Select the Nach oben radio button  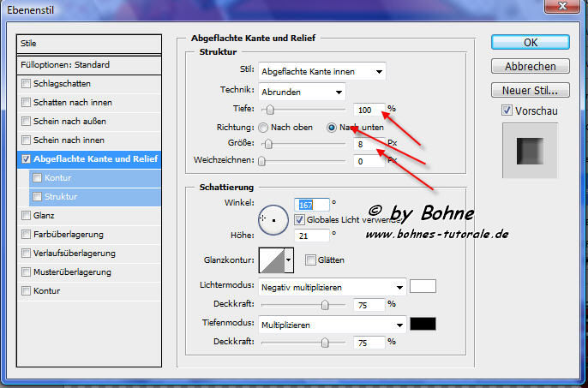264,127
